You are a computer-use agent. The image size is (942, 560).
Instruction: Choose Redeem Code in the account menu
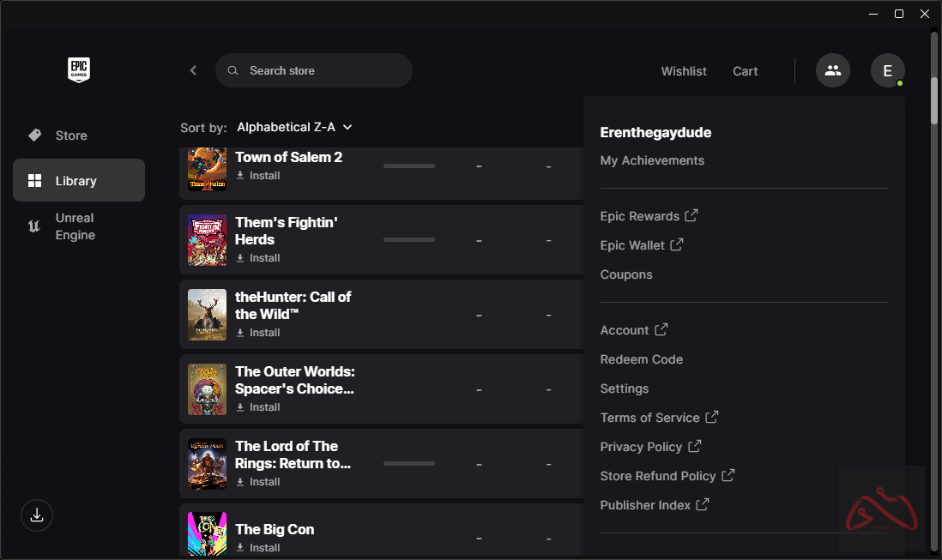click(x=641, y=358)
